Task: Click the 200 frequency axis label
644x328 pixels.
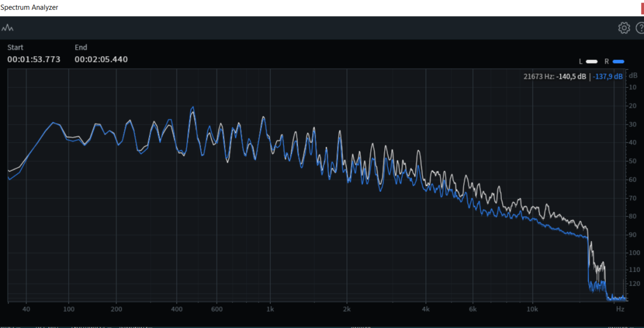Action: pos(116,309)
